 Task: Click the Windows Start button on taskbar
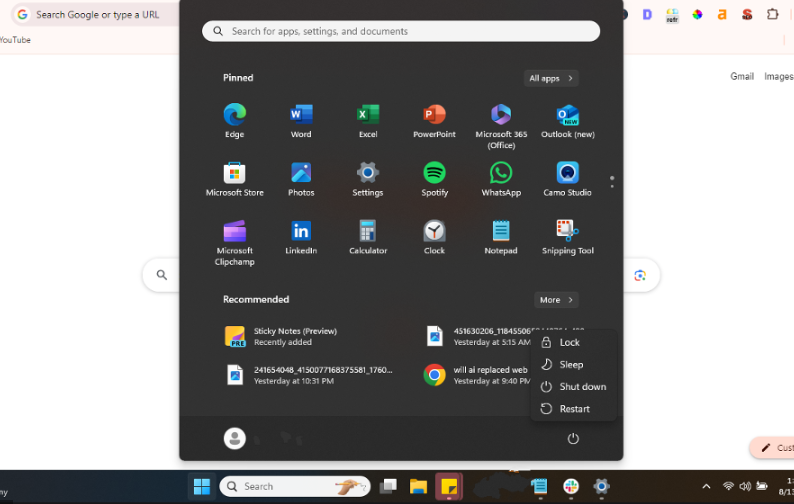pos(202,486)
